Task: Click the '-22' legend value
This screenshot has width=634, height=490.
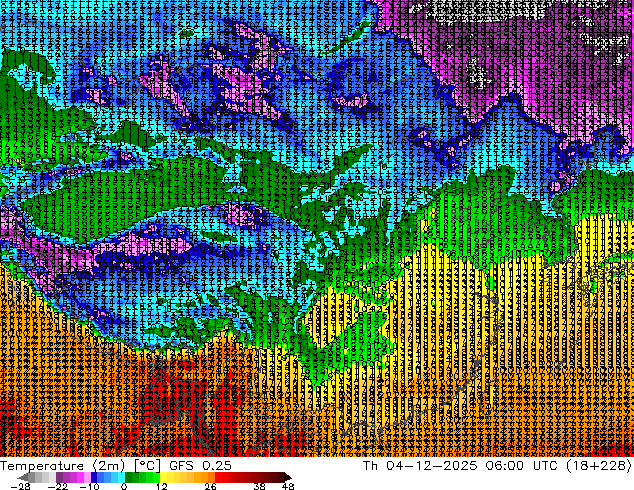Action: [x=57, y=486]
